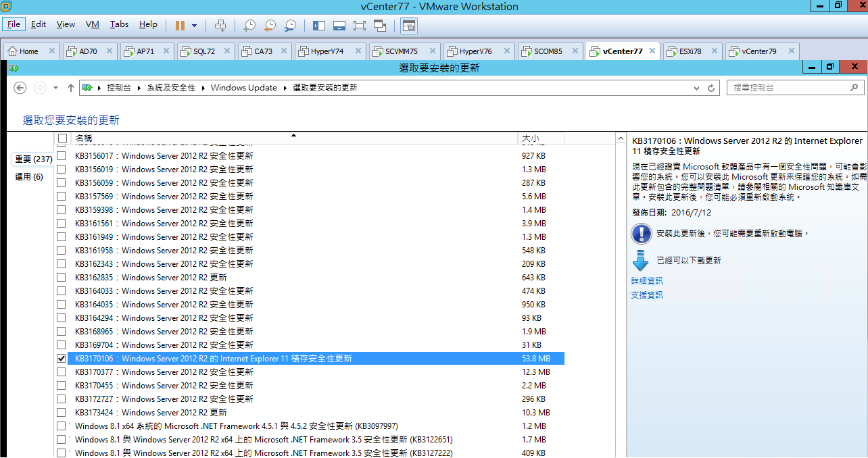
Task: Close the AP71 tab
Action: click(166, 51)
